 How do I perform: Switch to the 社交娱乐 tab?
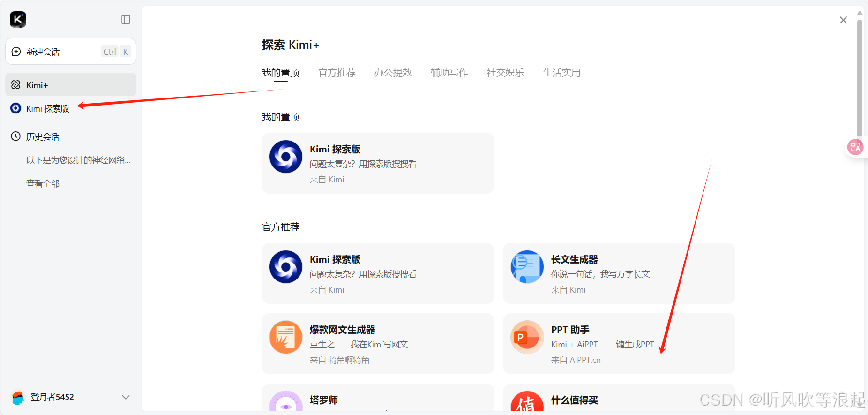[506, 73]
